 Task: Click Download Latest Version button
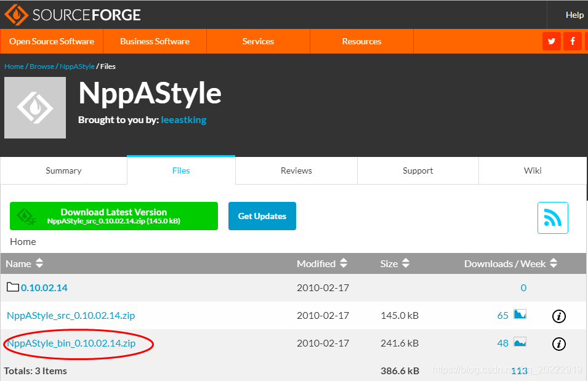click(114, 216)
